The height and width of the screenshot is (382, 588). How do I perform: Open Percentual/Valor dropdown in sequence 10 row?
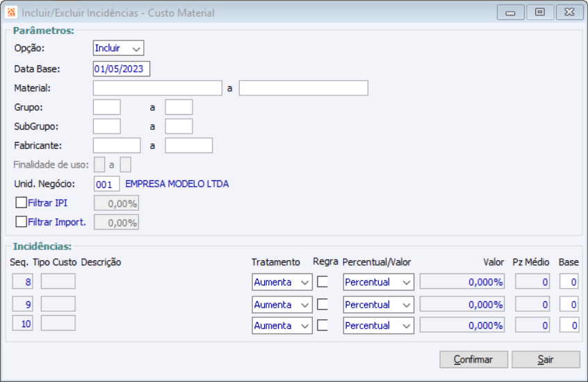(378, 326)
